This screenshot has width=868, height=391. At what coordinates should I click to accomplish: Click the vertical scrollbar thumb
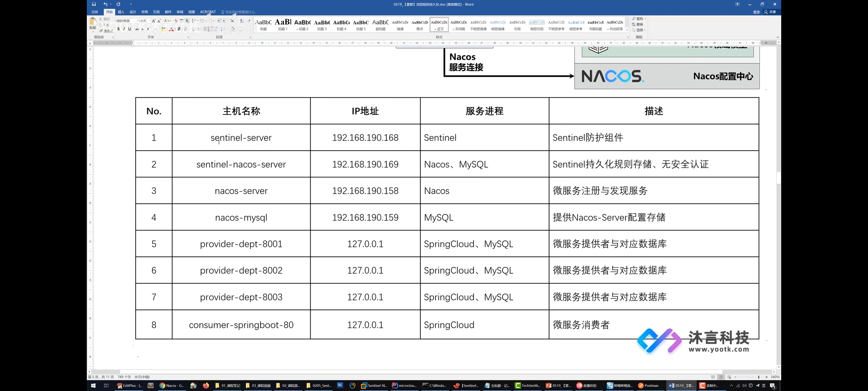click(x=779, y=178)
